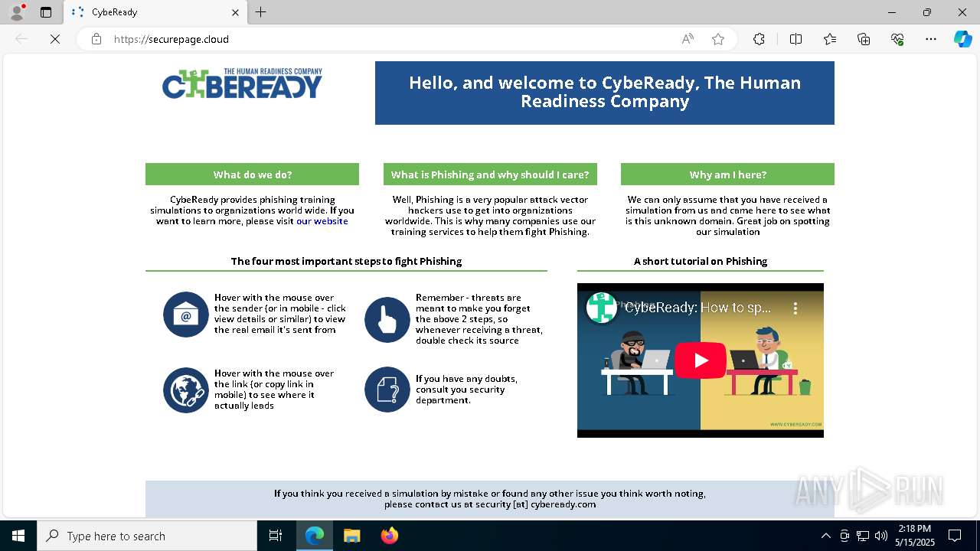Click the CybeReady logo
Screen dimensions: 980x551
(x=242, y=83)
